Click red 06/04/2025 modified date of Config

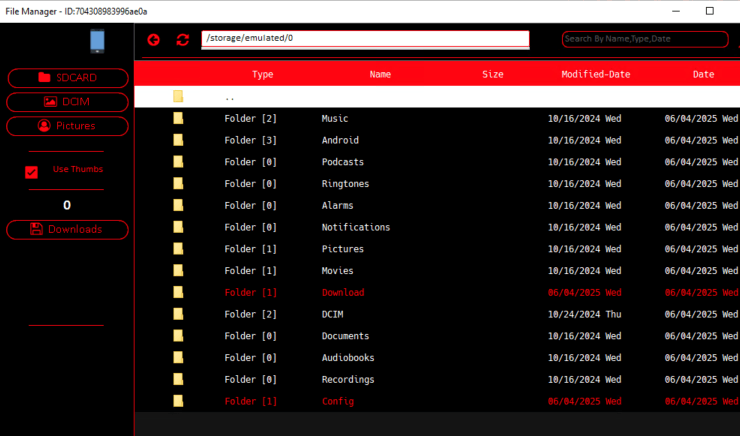pyautogui.click(x=584, y=401)
